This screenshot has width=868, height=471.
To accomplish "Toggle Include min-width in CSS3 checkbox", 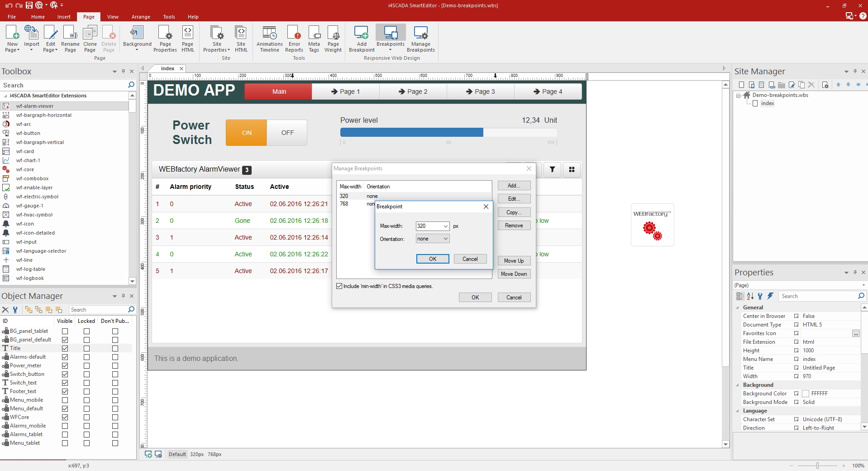I will pyautogui.click(x=339, y=286).
